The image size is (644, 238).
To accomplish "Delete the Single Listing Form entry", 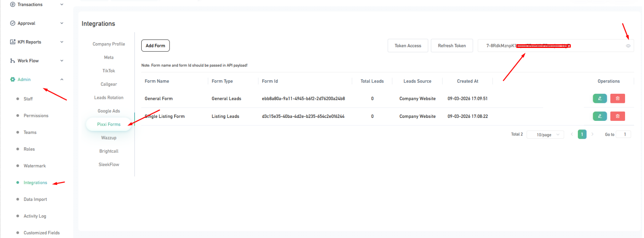I will pyautogui.click(x=617, y=116).
